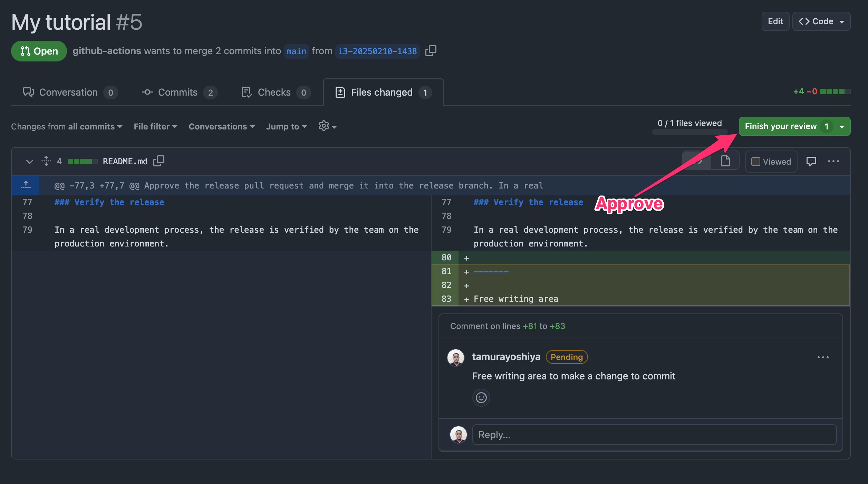Show rich diff file icon
The width and height of the screenshot is (868, 484).
point(725,161)
